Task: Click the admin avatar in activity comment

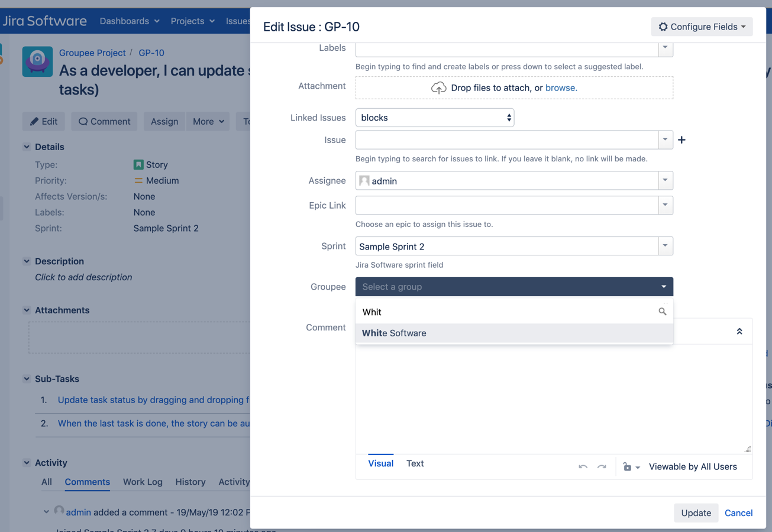Action: point(59,511)
